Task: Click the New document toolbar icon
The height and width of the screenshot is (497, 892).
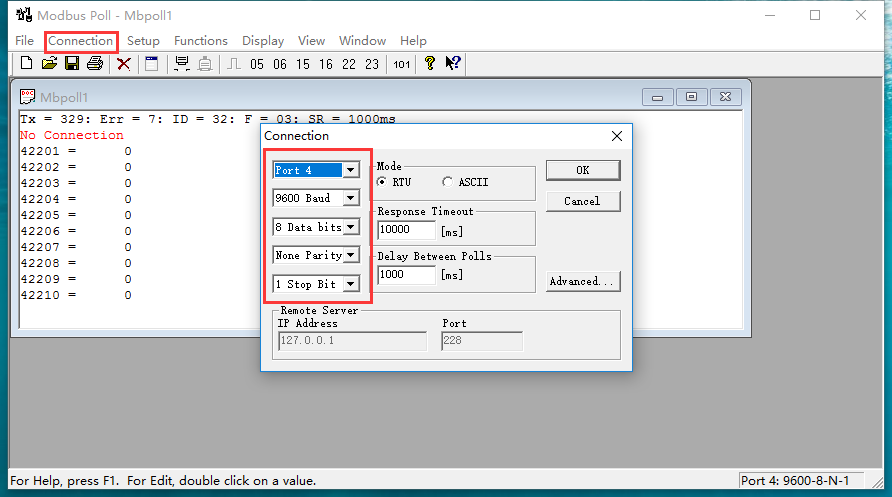Action: [x=26, y=63]
